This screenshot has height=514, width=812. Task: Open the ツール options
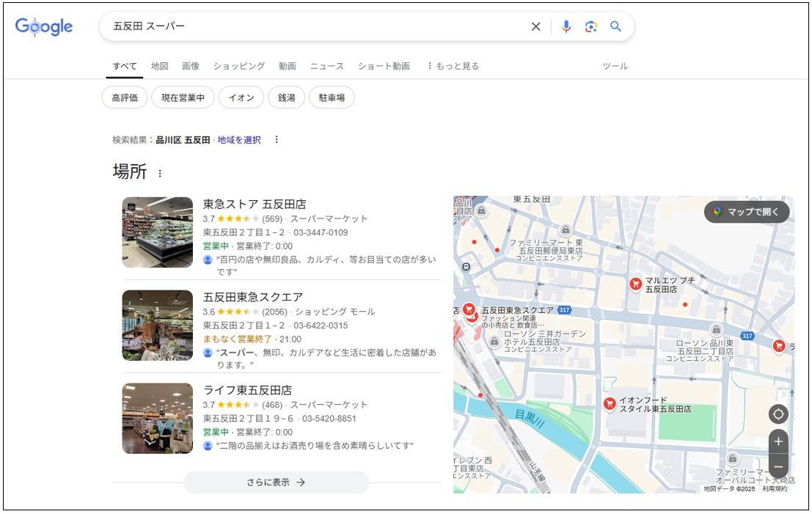[x=615, y=66]
